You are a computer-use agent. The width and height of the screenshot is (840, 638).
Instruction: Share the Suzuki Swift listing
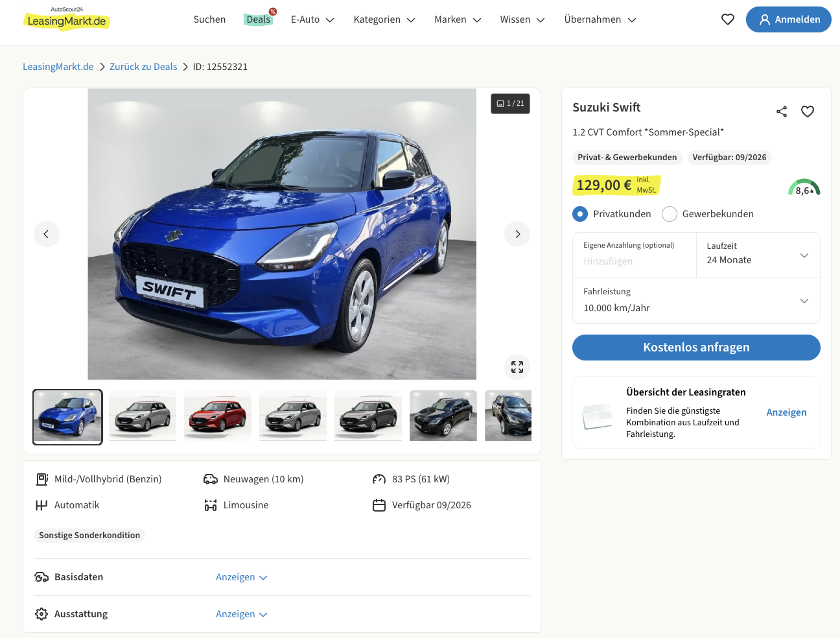(x=782, y=112)
